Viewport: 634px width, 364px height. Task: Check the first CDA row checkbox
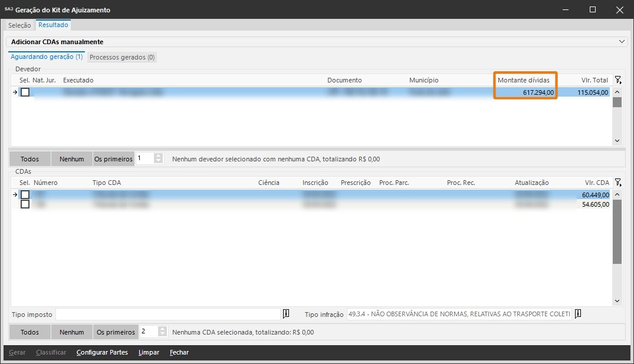pos(25,194)
